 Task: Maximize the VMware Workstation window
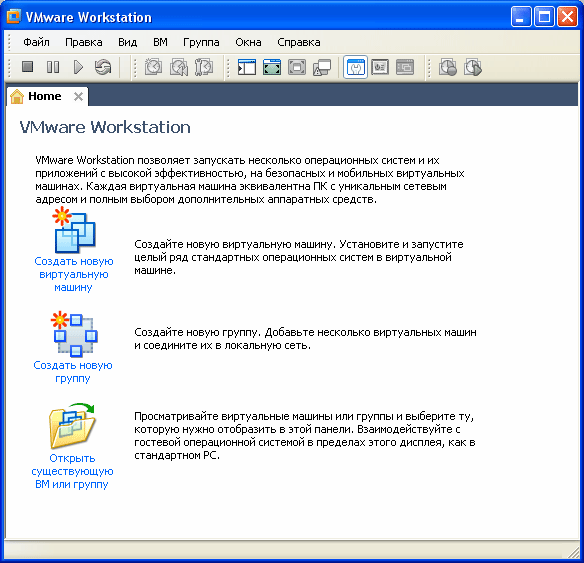(x=544, y=17)
